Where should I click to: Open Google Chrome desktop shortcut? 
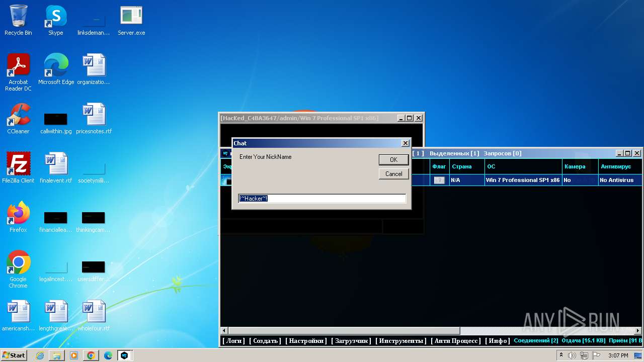pos(18,269)
